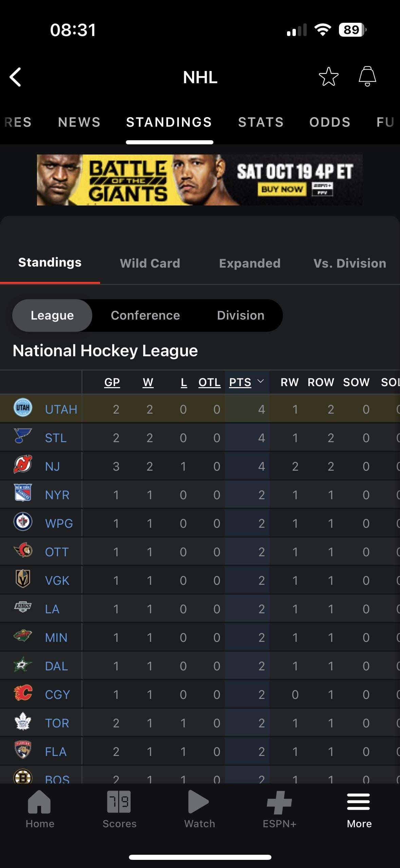The height and width of the screenshot is (868, 400).
Task: Switch to the STATS tab
Action: click(x=261, y=122)
